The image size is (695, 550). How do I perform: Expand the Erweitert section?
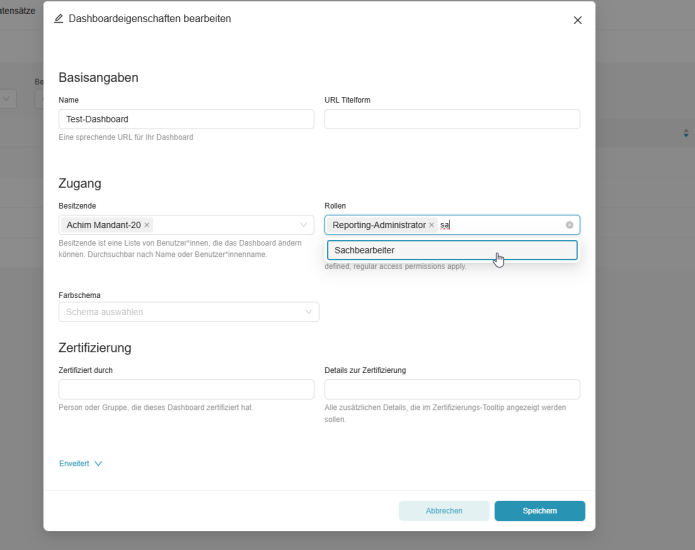81,464
